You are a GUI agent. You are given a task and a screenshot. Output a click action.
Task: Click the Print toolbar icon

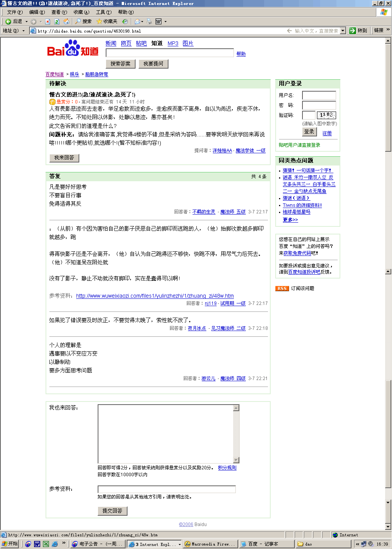pos(149,21)
